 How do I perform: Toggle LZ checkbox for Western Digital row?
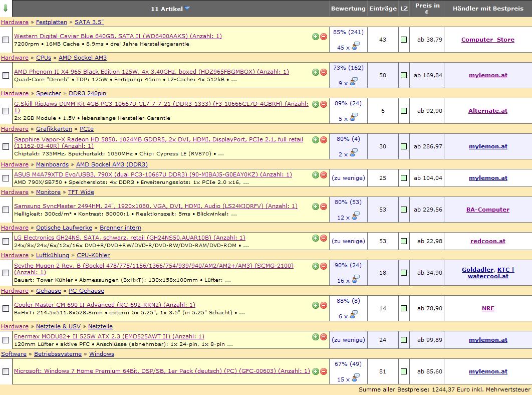[x=404, y=40]
